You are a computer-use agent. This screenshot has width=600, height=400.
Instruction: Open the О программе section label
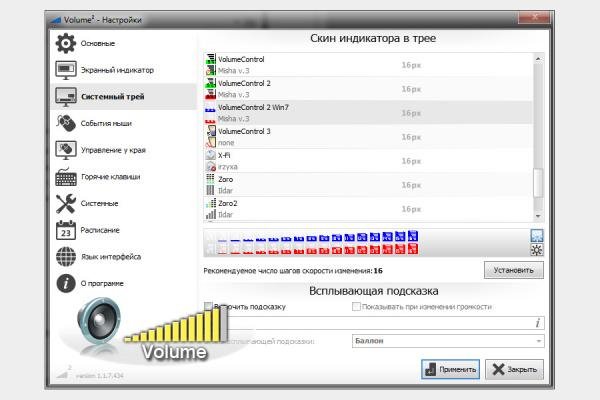tap(102, 283)
